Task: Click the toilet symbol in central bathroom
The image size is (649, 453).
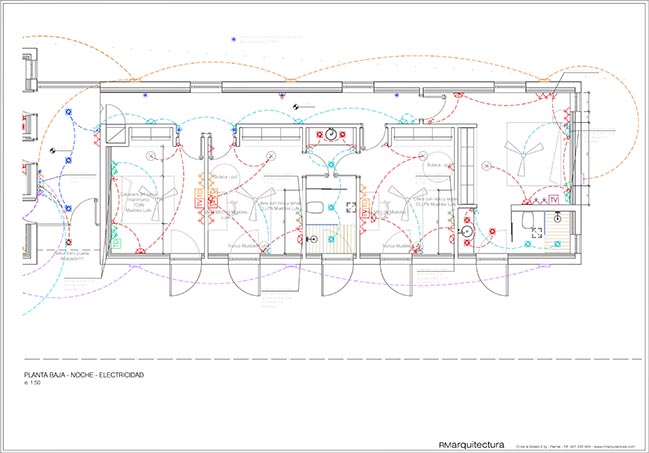Action: [317, 207]
